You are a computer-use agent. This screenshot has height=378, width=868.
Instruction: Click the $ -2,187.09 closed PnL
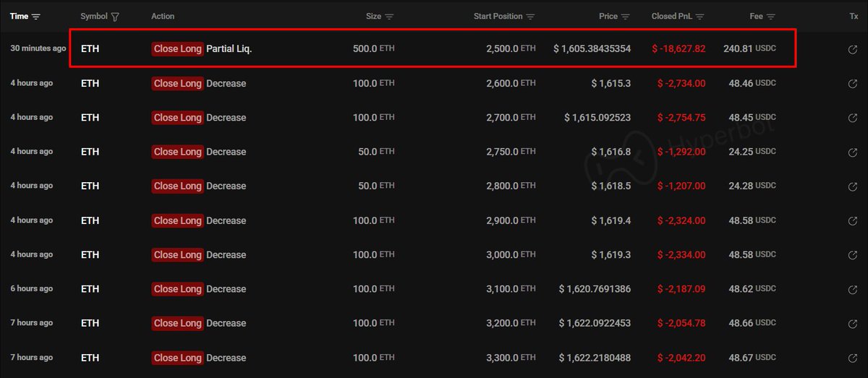tap(681, 289)
